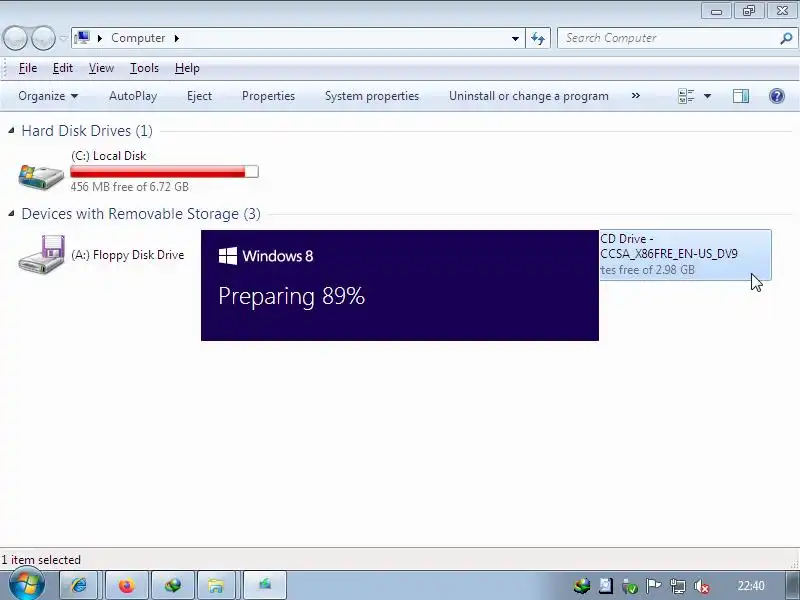Open the blue Help icon

(777, 96)
